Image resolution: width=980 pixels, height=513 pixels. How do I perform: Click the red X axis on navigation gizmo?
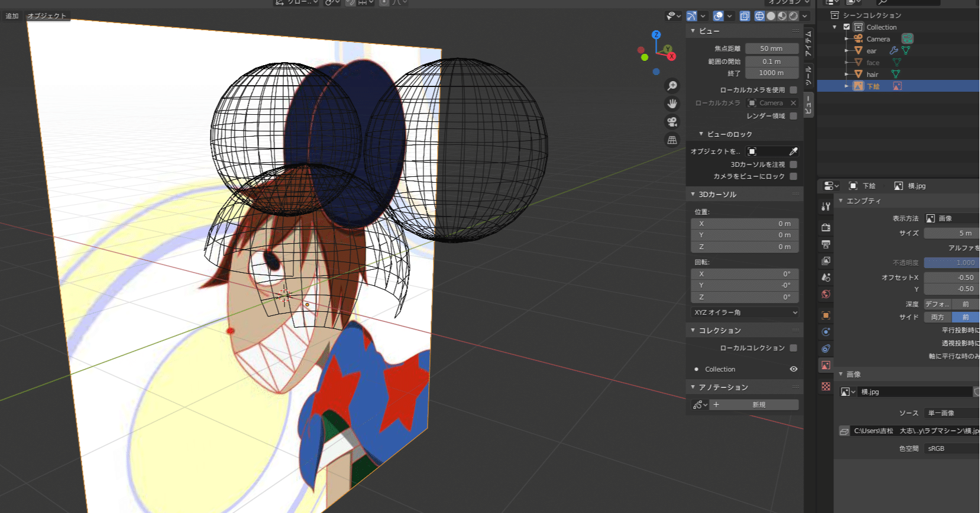click(x=672, y=56)
